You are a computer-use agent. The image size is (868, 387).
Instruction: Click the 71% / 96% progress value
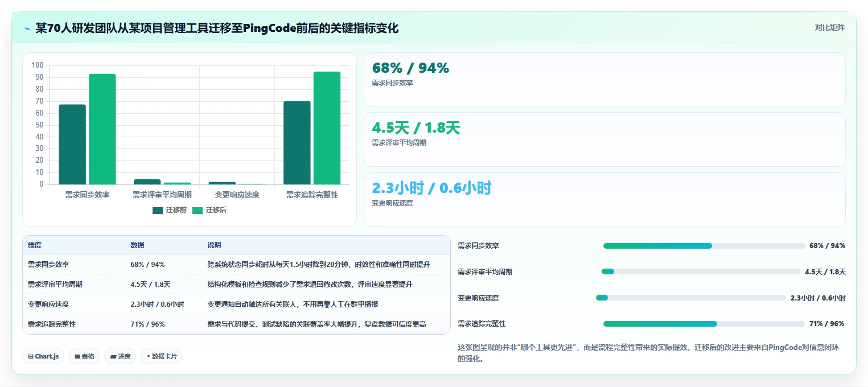click(x=826, y=324)
